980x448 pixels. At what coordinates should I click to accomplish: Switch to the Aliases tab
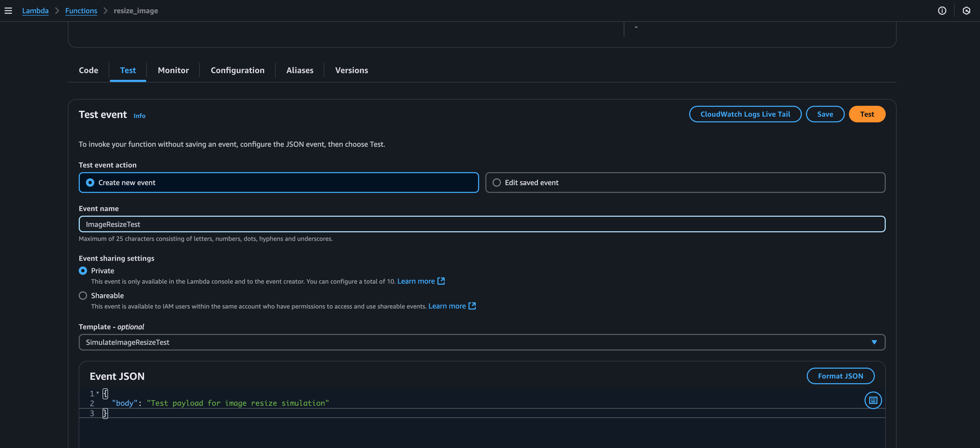[300, 70]
